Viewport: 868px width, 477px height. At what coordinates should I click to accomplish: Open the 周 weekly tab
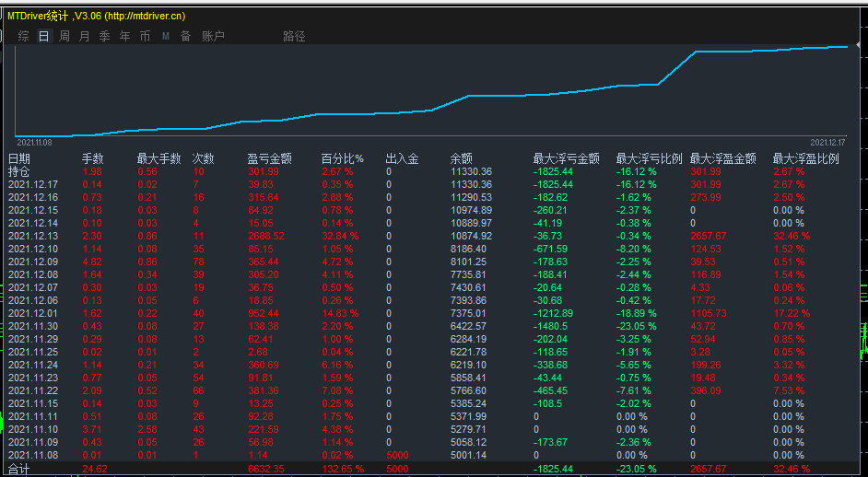click(65, 37)
